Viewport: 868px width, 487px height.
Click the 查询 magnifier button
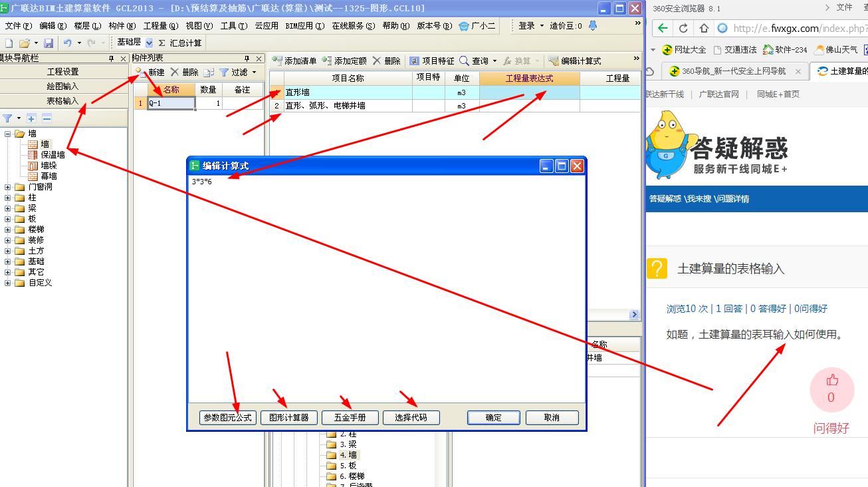[473, 61]
